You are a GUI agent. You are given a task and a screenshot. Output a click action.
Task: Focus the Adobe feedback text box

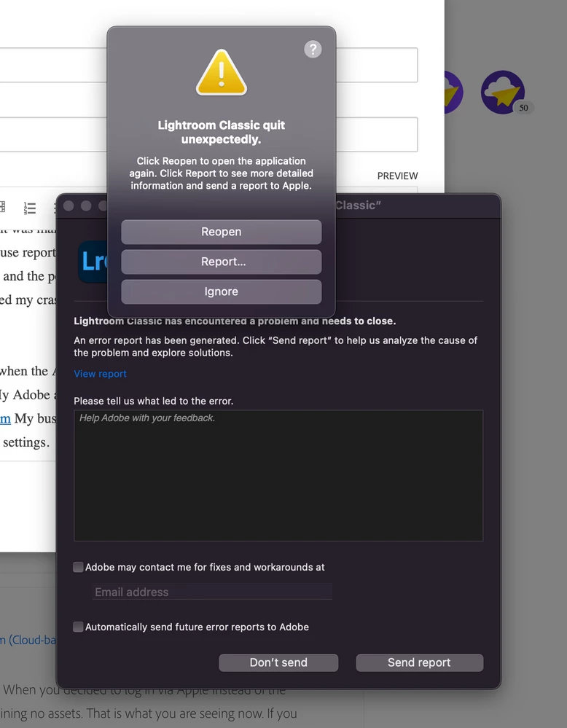tap(278, 475)
